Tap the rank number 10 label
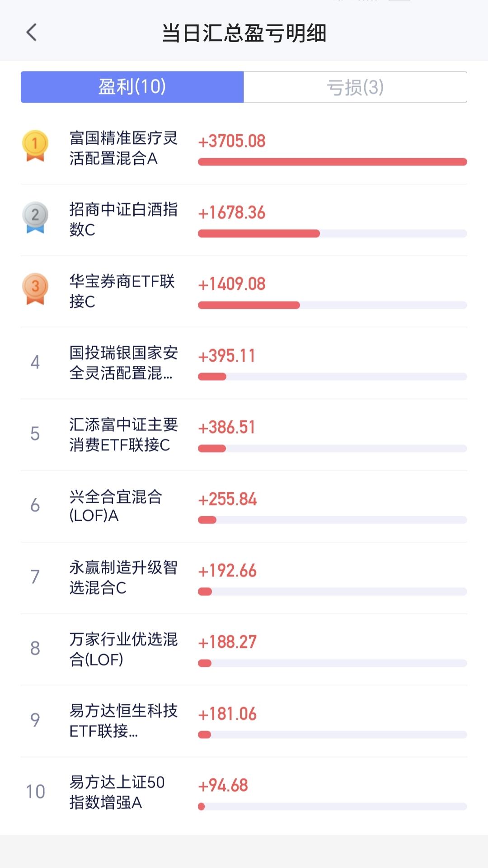 click(35, 792)
